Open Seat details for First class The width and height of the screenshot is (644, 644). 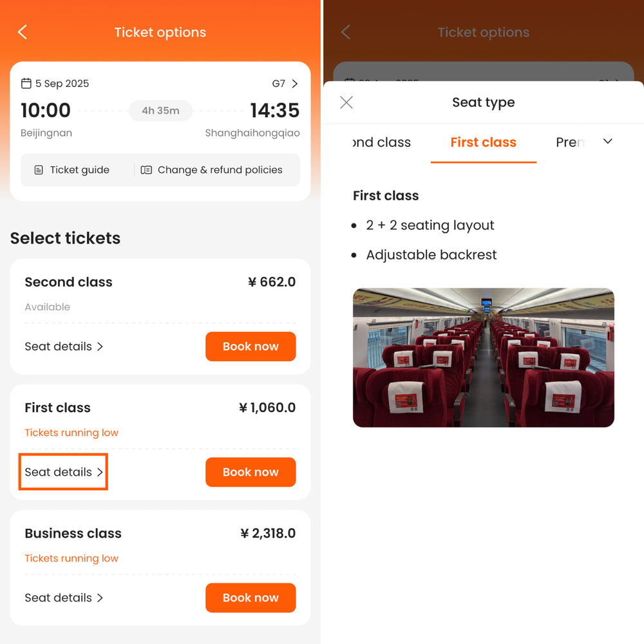pyautogui.click(x=63, y=472)
